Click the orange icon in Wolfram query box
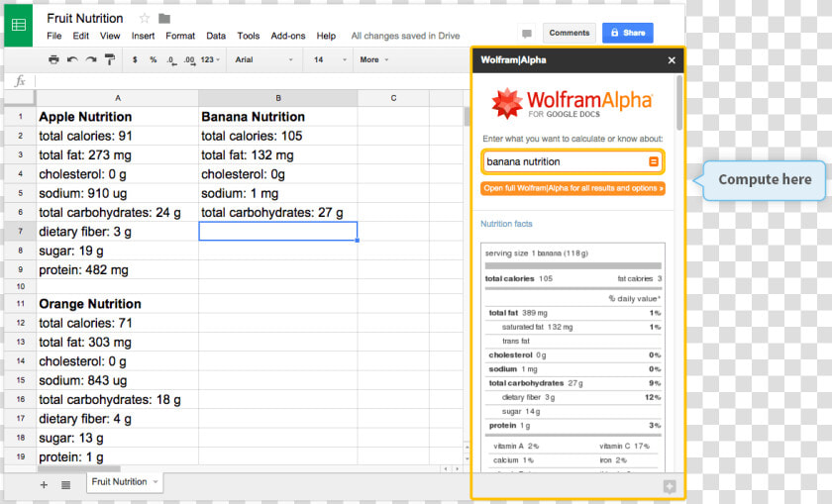Screen dimensions: 832x504 click(x=654, y=161)
